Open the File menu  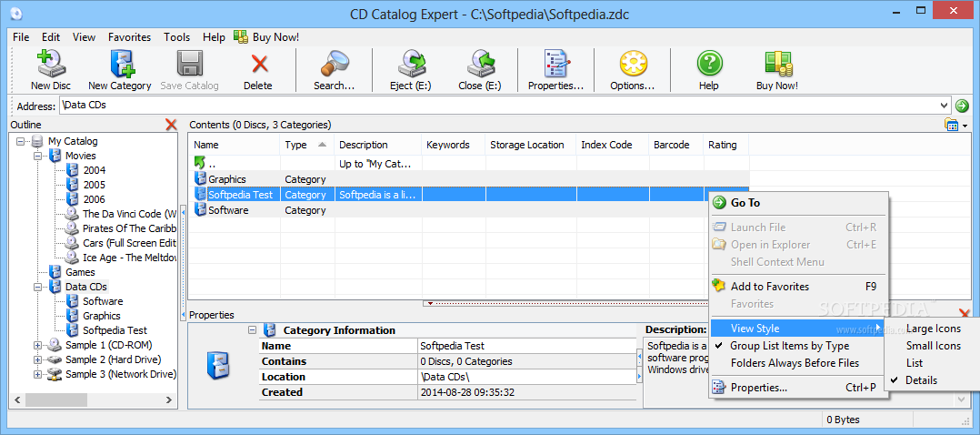(x=21, y=37)
